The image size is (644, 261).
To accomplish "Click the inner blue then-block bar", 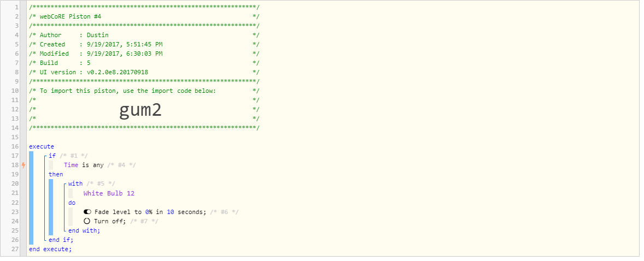I will (51, 207).
